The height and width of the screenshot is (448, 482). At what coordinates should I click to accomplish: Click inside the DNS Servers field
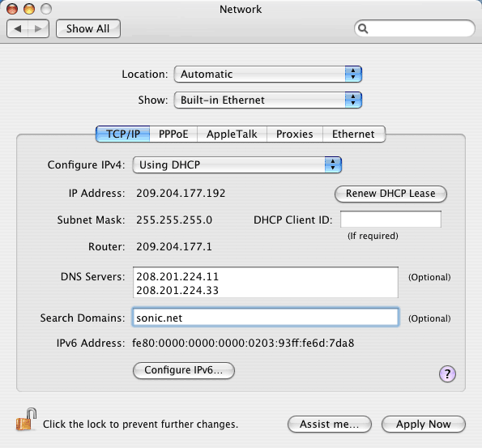pos(266,283)
